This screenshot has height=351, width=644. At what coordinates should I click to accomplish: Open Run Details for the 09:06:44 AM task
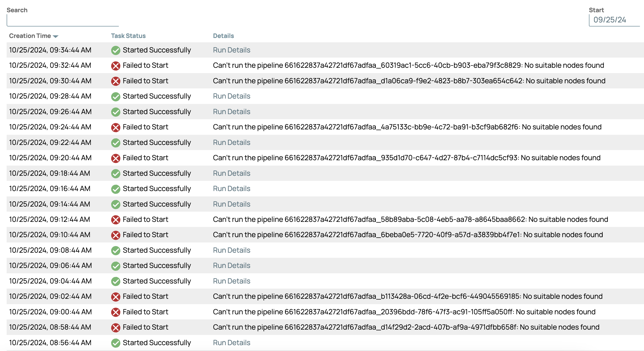coord(231,266)
